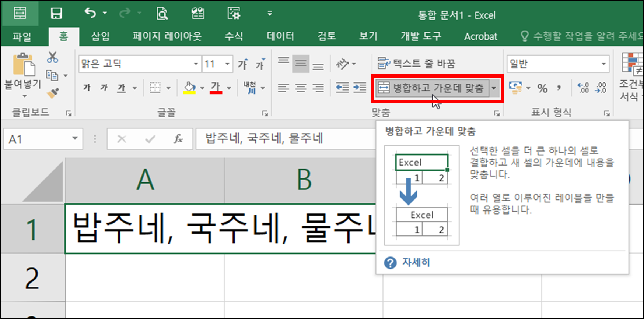Screen dimensions: 644x319
Task: Click the A1 Name Box
Action: coord(43,139)
